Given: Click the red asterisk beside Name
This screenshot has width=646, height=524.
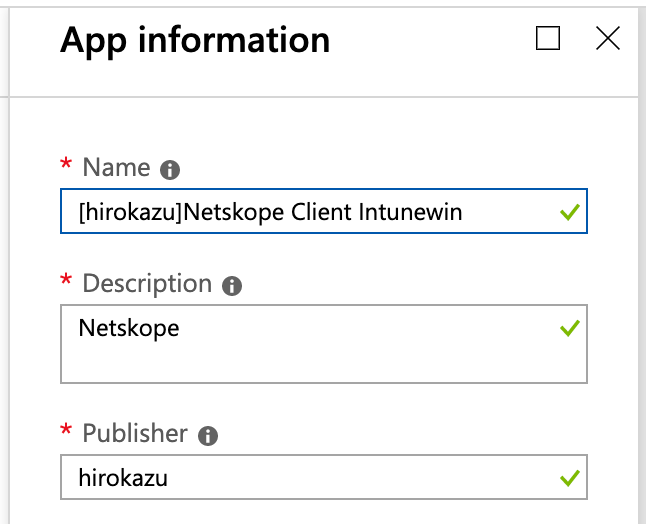Looking at the screenshot, I should [x=66, y=164].
